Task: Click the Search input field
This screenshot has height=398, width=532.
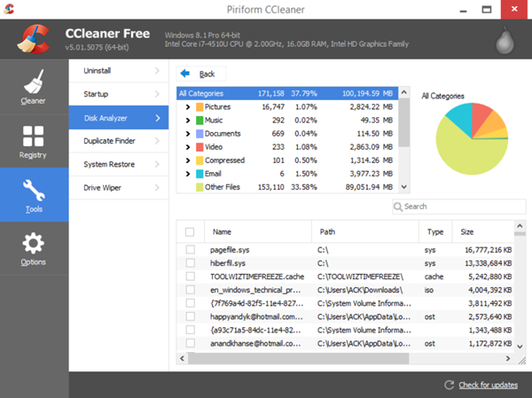Action: (459, 207)
